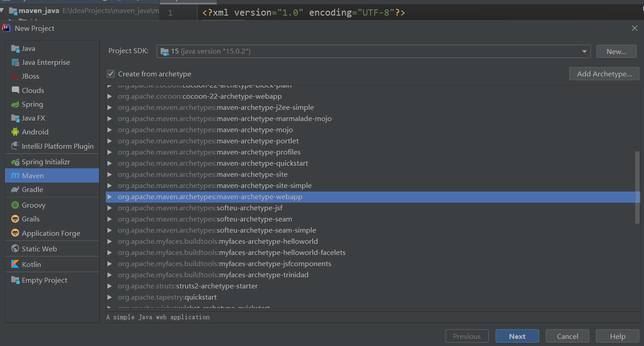Click Add Archetype... button
Screen dimensions: 644x346
604,74
